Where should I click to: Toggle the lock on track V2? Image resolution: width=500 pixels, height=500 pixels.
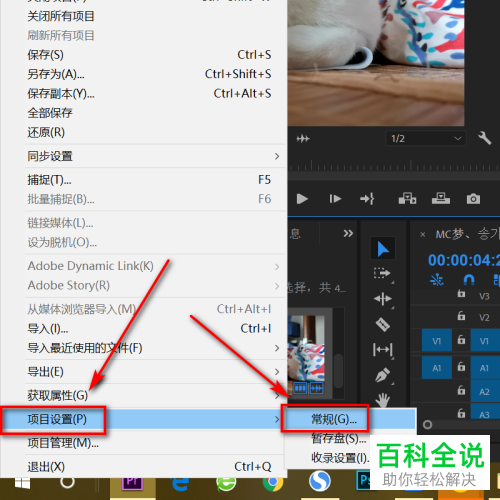(461, 316)
